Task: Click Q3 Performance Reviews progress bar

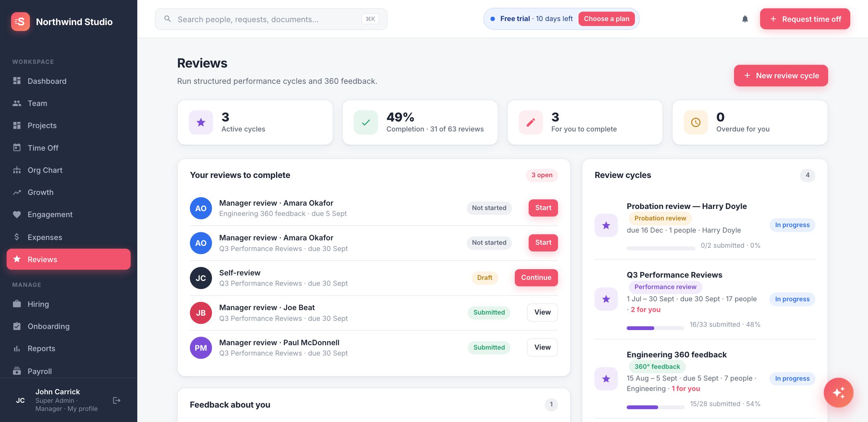Action: [x=655, y=328]
